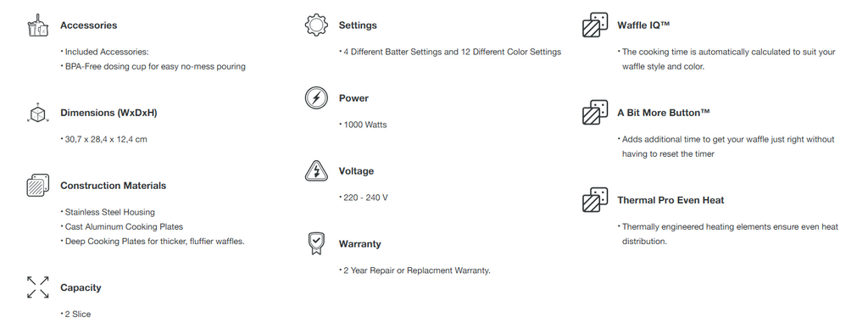Click the Settings gear icon
868x334 pixels.
coord(316,25)
